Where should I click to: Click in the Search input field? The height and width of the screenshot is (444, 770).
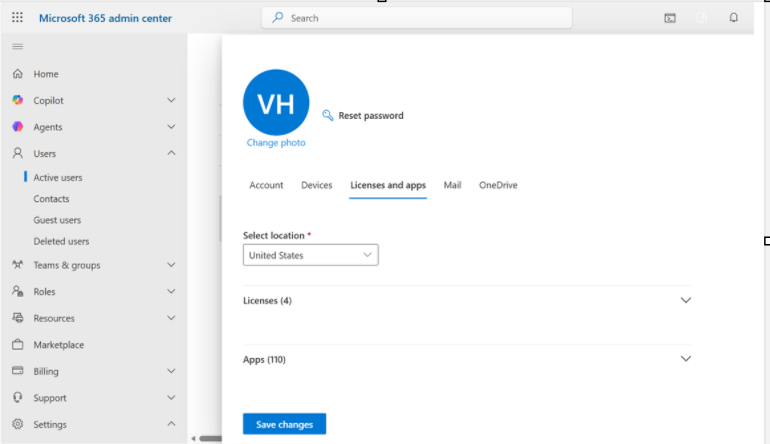click(x=417, y=18)
